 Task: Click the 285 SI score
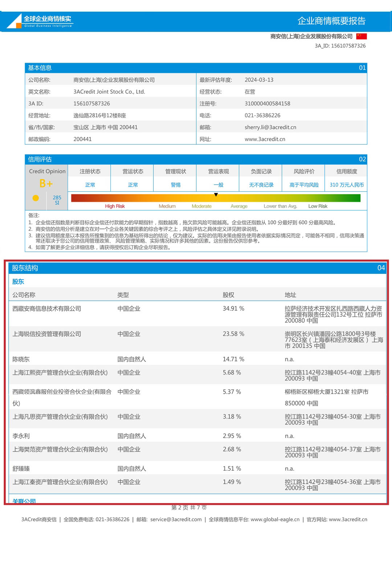(x=57, y=200)
